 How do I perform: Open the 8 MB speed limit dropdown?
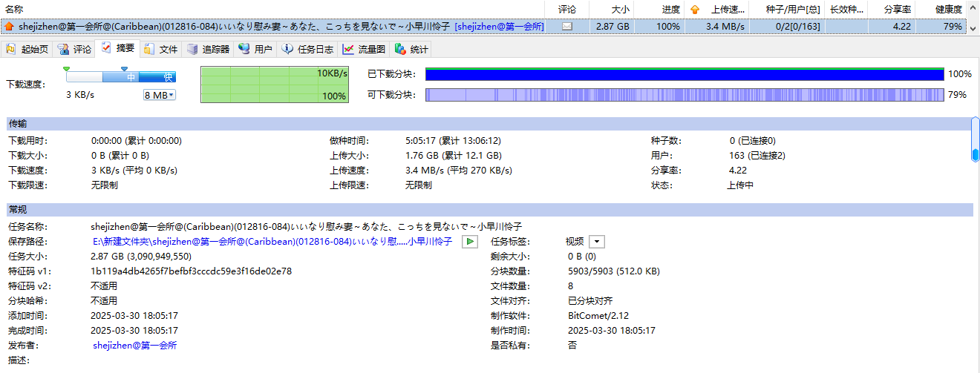[x=160, y=95]
